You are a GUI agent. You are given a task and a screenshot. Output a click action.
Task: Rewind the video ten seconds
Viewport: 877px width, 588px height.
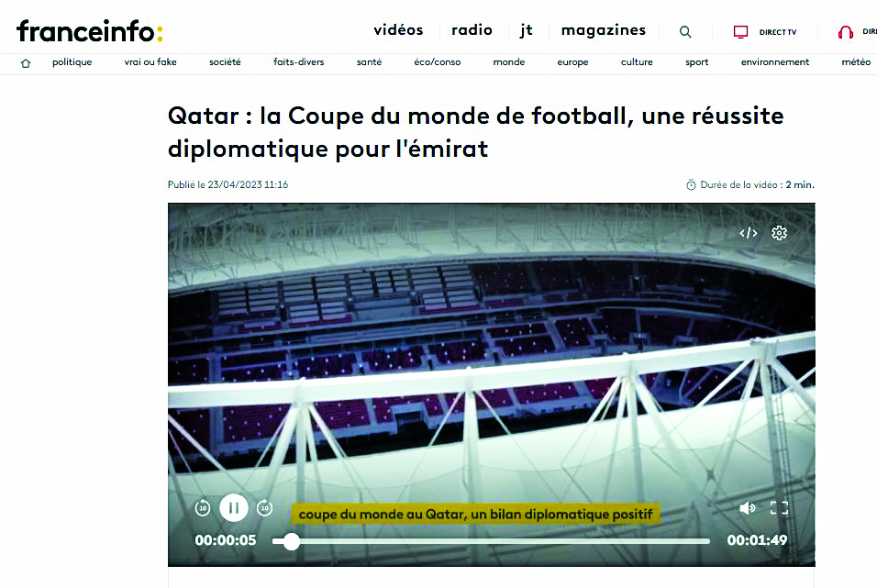pyautogui.click(x=203, y=508)
